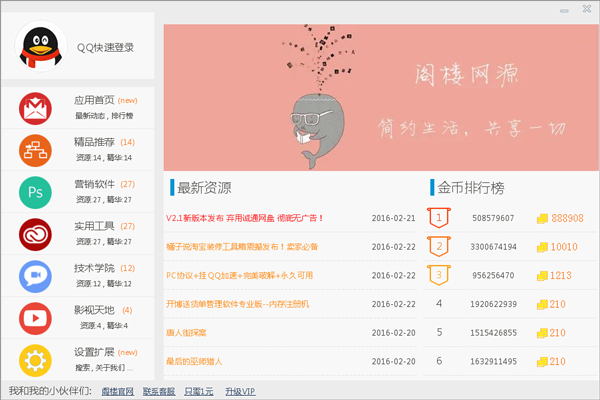The image size is (600, 400).
Task: Click QQ快速登录 text
Action: (x=106, y=47)
